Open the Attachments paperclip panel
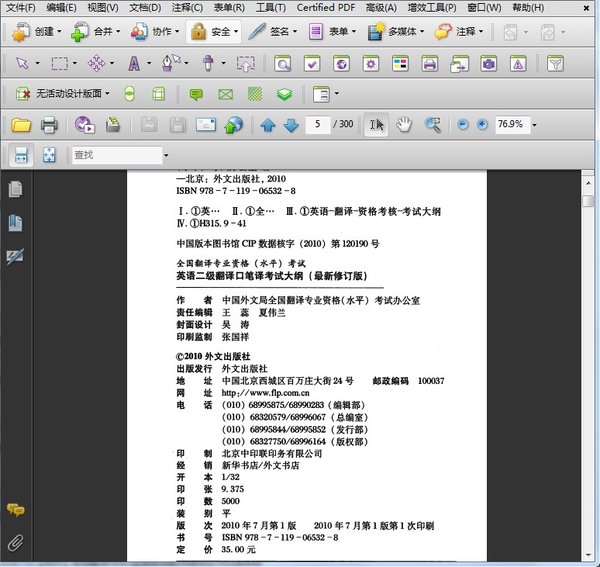This screenshot has width=600, height=567. 15,543
